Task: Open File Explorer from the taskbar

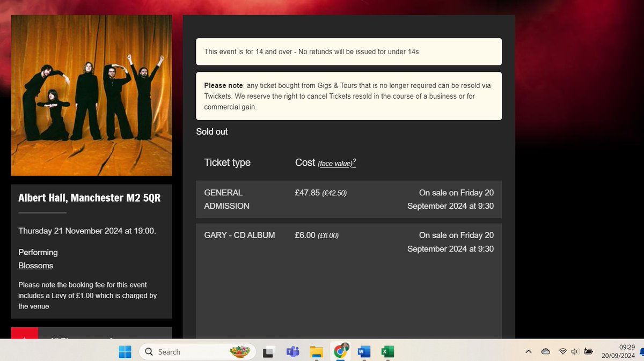Action: [x=317, y=352]
